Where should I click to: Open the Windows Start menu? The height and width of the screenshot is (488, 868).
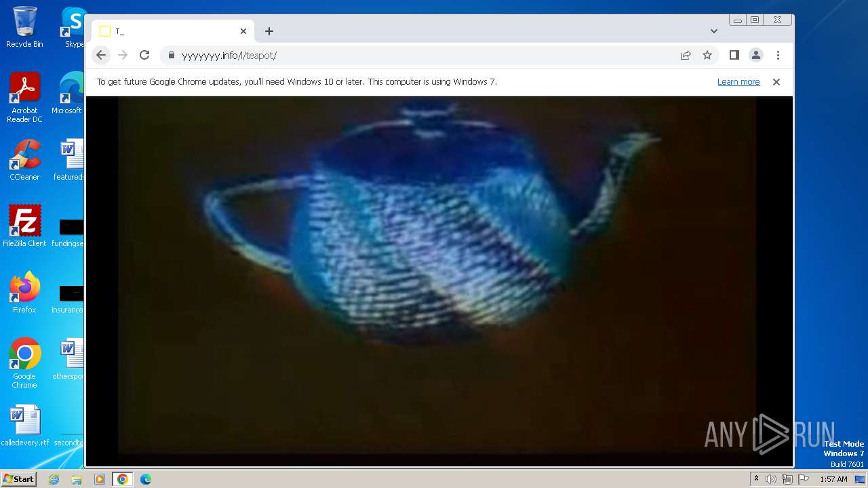click(18, 479)
